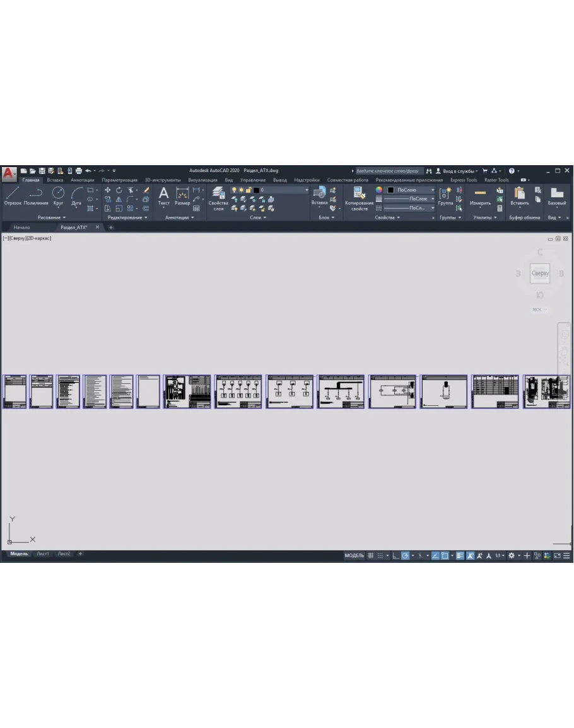Viewport: 574px width, 728px height.
Task: Toggle grid display in status bar
Action: [x=371, y=555]
